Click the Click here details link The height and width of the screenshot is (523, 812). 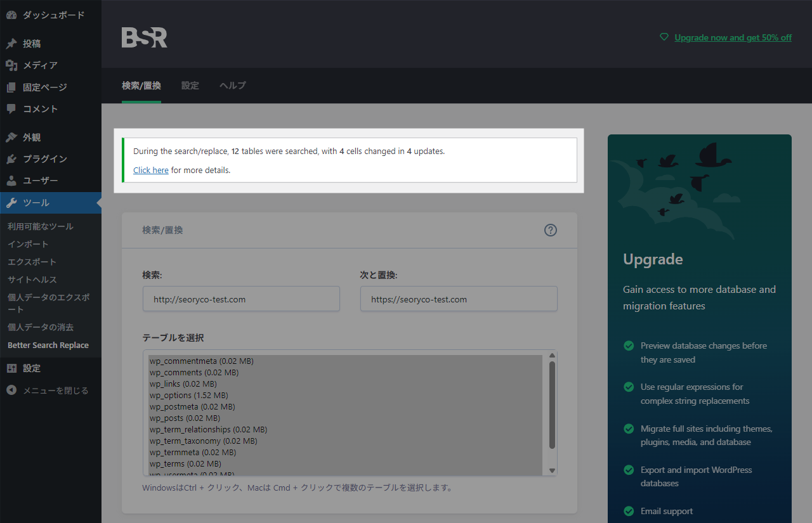tap(150, 170)
